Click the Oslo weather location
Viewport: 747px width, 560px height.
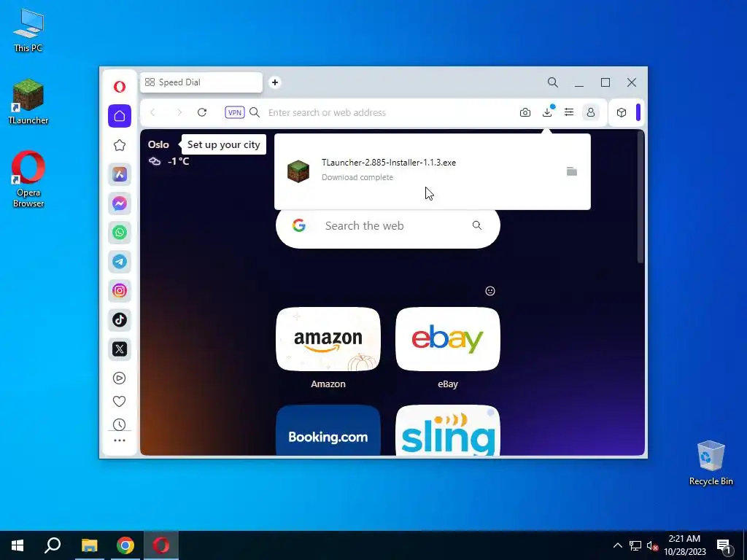tap(158, 144)
